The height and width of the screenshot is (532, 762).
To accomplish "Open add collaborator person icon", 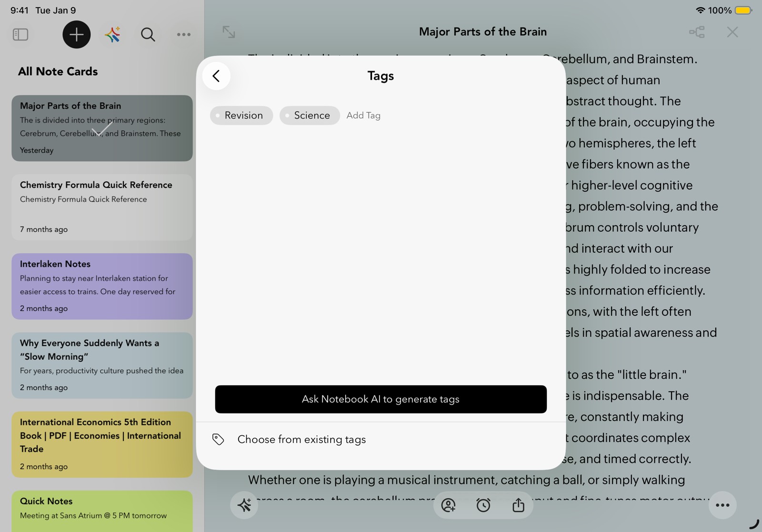I will [x=448, y=505].
